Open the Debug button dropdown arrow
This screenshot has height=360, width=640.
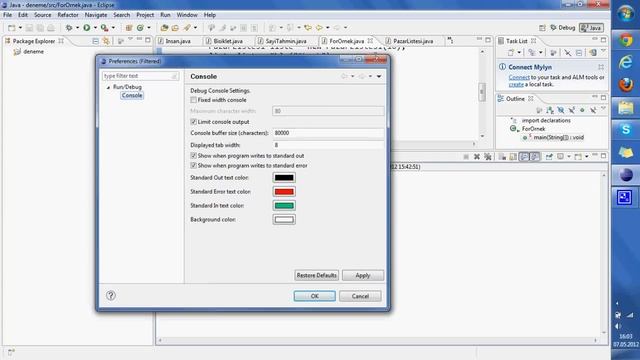pyautogui.click(x=77, y=28)
